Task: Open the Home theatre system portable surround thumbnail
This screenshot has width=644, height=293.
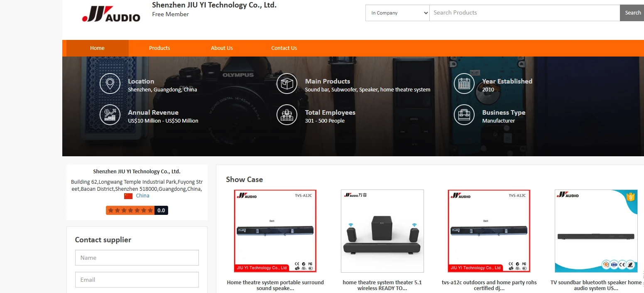Action: (x=275, y=231)
